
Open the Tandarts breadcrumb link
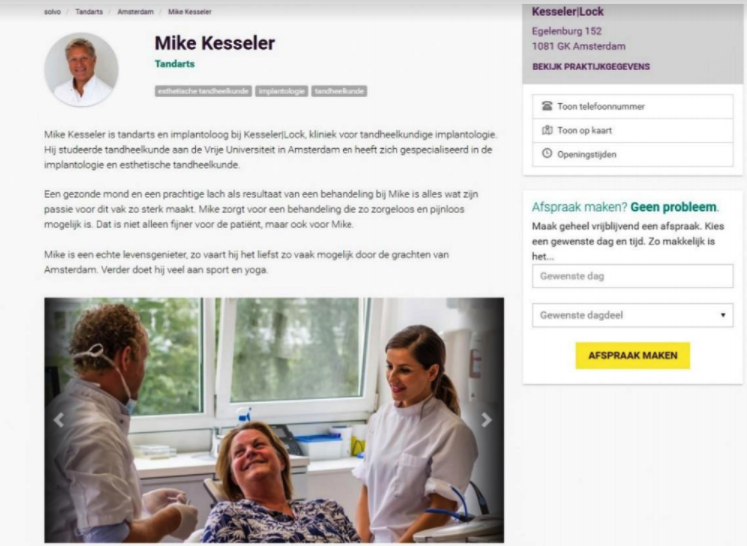click(x=89, y=12)
